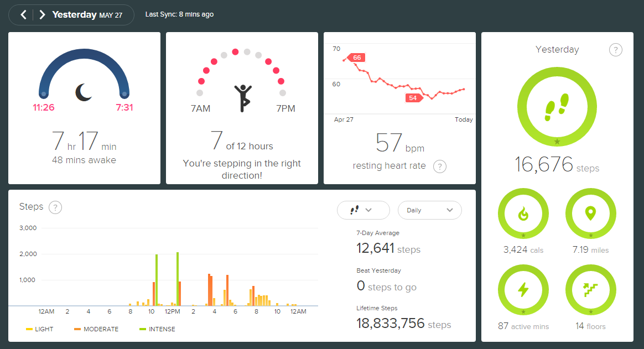The width and height of the screenshot is (644, 349).
Task: Select the calories flame ring
Action: coord(523,213)
